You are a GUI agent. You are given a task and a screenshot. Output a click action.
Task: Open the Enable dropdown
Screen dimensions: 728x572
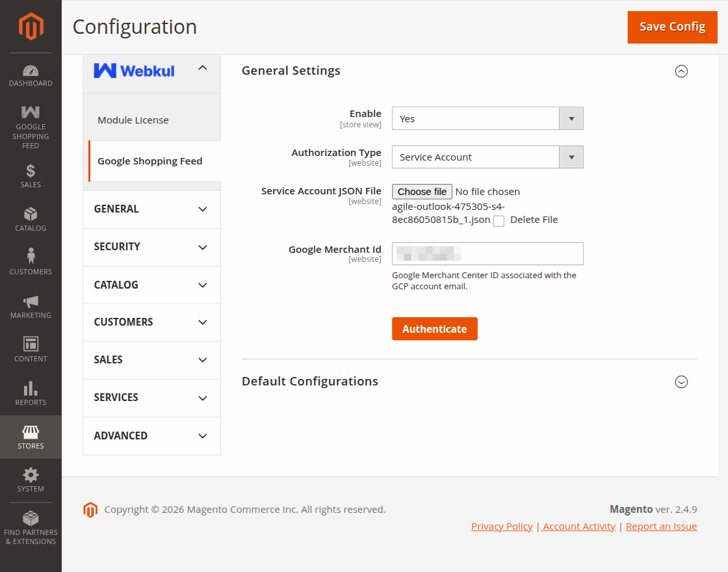(487, 118)
